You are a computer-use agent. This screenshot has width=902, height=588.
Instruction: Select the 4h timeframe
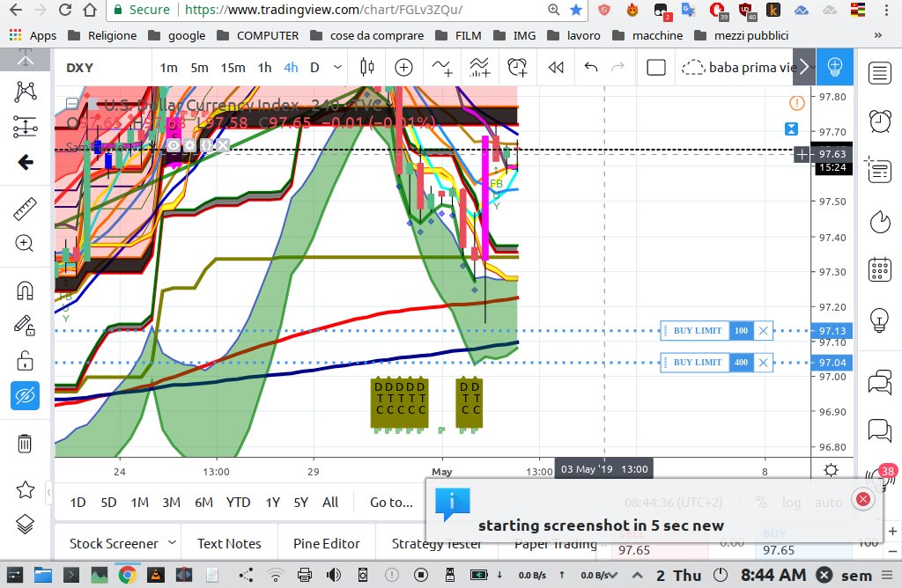tap(291, 68)
